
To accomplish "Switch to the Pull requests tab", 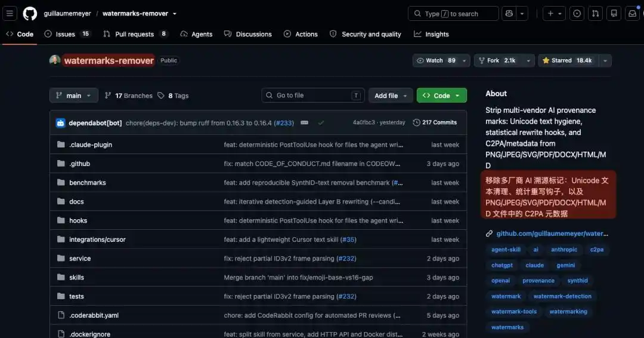I will point(135,34).
